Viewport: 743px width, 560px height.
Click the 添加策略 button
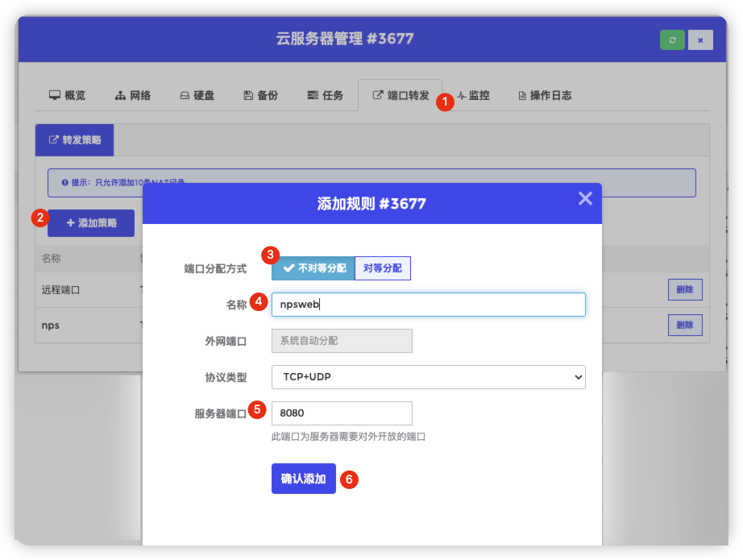tap(91, 222)
